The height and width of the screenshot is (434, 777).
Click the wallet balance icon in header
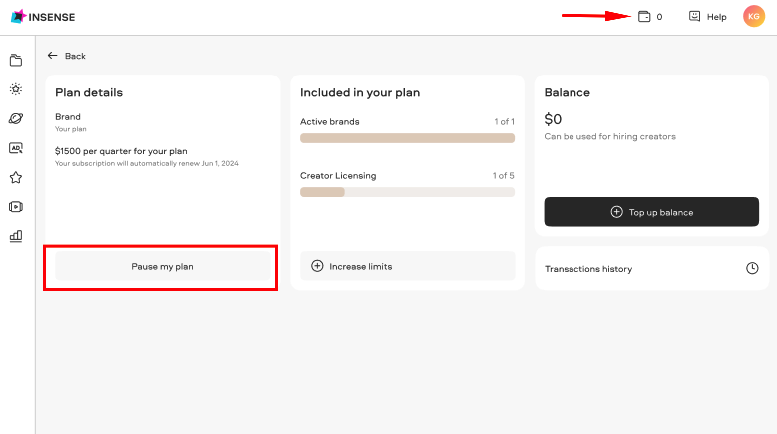tap(644, 16)
